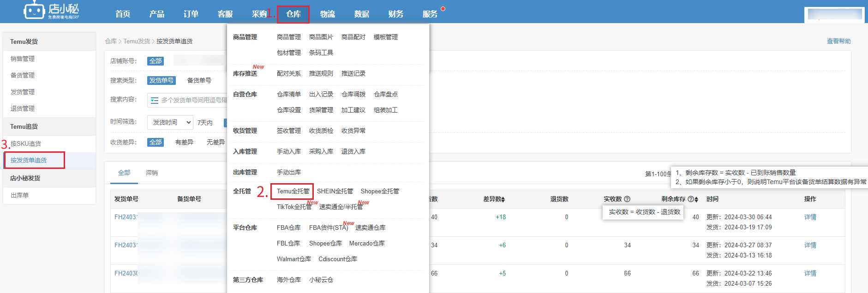Open 客服 menu

coord(225,14)
